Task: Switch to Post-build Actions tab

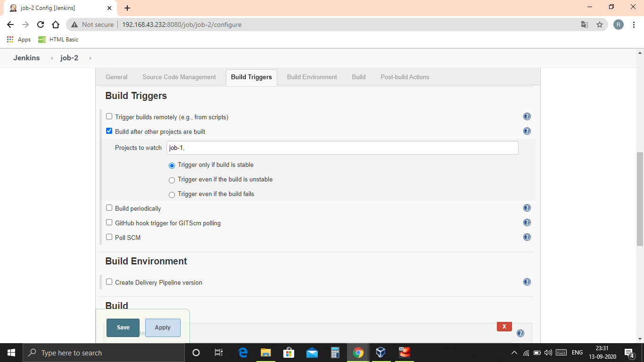Action: (405, 77)
